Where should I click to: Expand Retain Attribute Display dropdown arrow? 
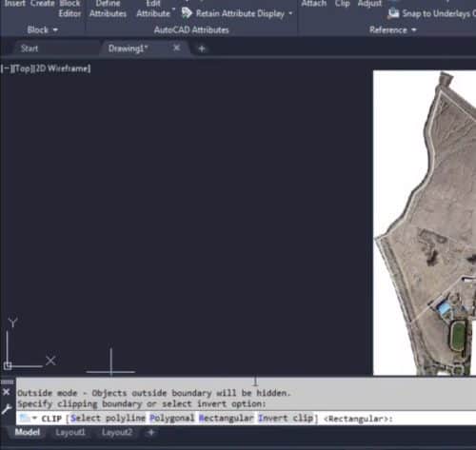[x=290, y=13]
